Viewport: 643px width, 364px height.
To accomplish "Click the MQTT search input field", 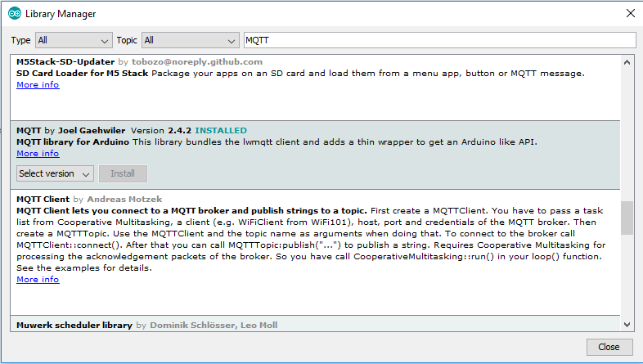I will pos(439,40).
